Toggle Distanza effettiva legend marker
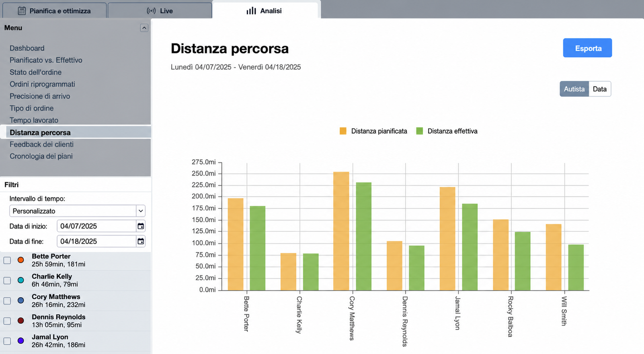The width and height of the screenshot is (644, 354). [420, 131]
